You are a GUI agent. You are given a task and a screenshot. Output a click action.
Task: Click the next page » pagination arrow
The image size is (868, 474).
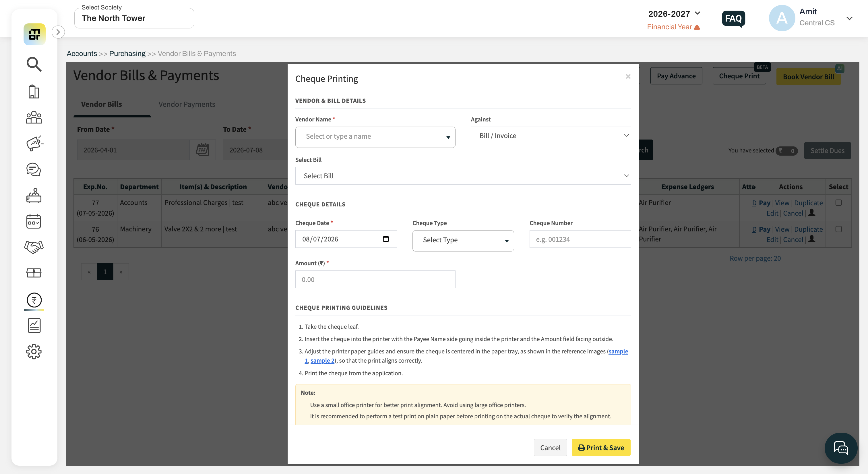pyautogui.click(x=121, y=271)
